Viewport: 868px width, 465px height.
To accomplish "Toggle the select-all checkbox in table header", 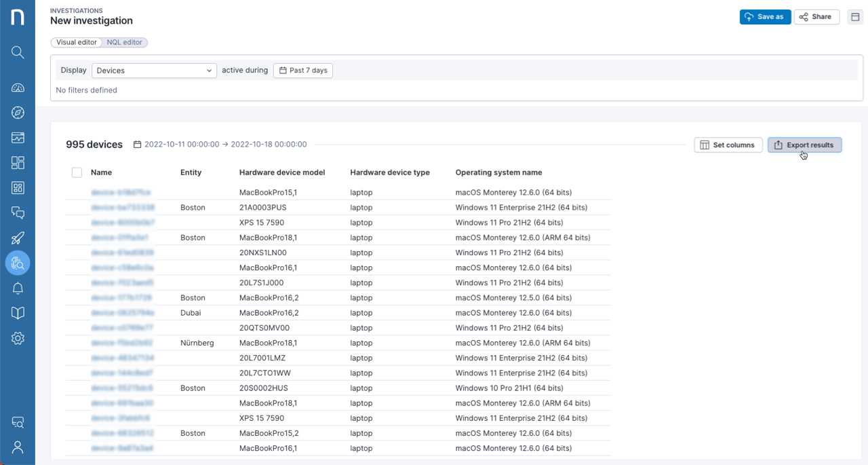I will click(x=77, y=172).
